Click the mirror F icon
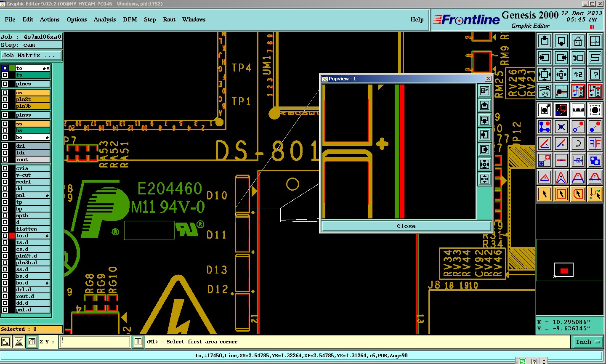The image size is (606, 364). coord(595,143)
